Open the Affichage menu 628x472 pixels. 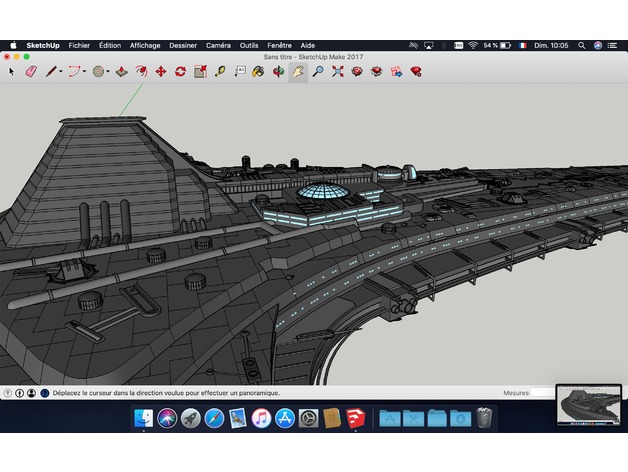pos(145,45)
